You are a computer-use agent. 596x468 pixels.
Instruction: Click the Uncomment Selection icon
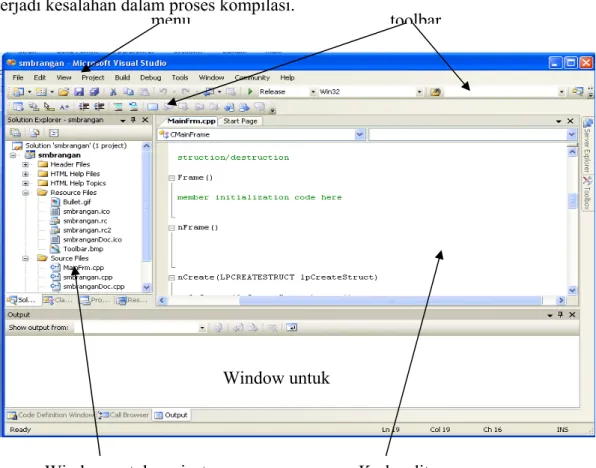(x=133, y=107)
